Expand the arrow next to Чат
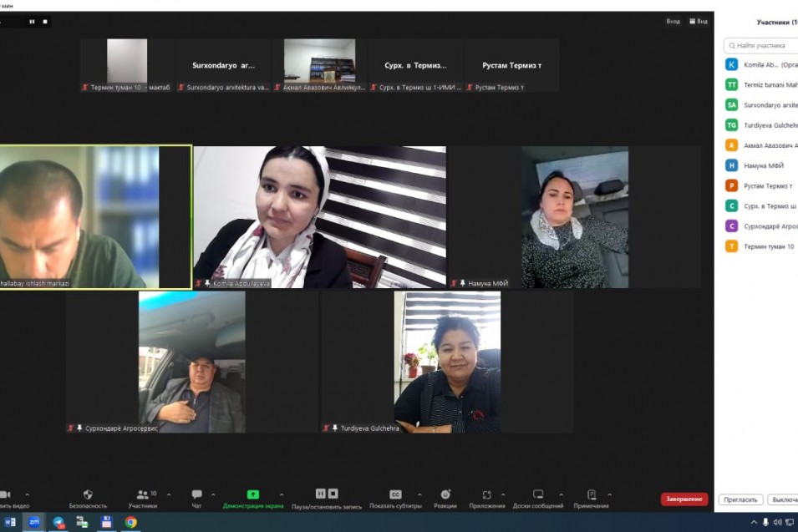The image size is (798, 532). coord(213,494)
